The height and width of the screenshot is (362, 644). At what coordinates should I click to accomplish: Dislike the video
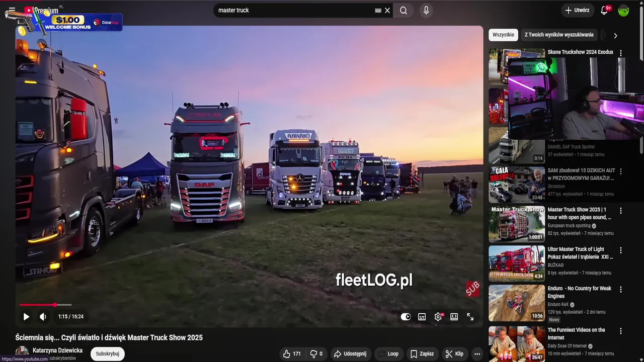pyautogui.click(x=316, y=354)
